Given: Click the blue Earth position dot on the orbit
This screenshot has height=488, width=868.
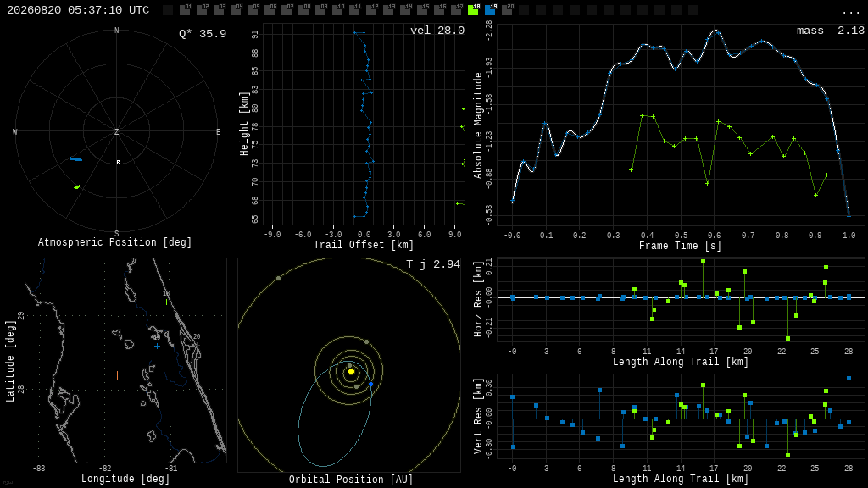Looking at the screenshot, I should tap(371, 384).
